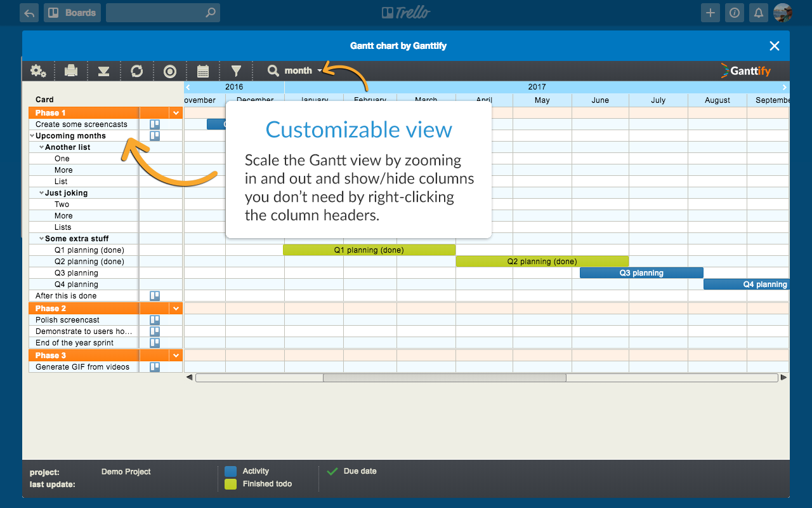Click the magnifier zoom icon
This screenshot has height=508, width=812.
273,70
